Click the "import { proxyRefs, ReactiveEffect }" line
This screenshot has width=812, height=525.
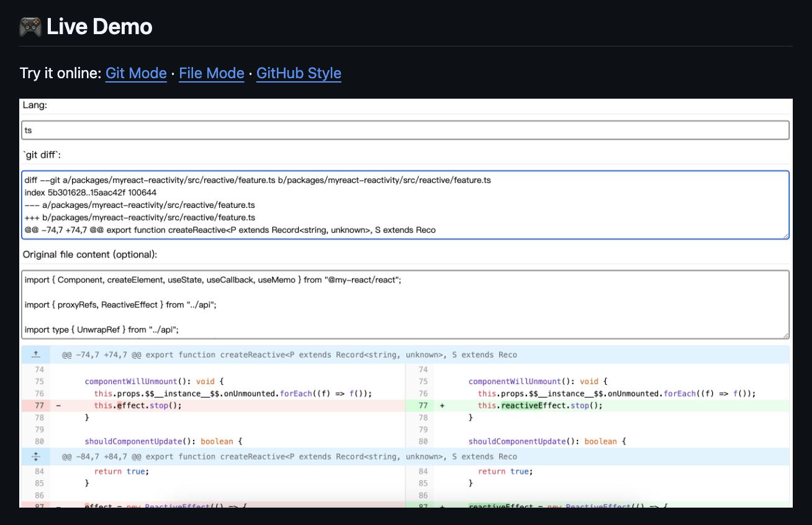click(x=120, y=305)
